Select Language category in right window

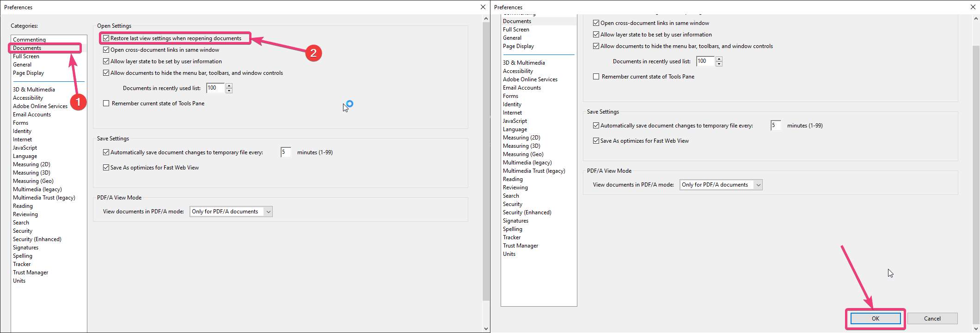[x=515, y=129]
